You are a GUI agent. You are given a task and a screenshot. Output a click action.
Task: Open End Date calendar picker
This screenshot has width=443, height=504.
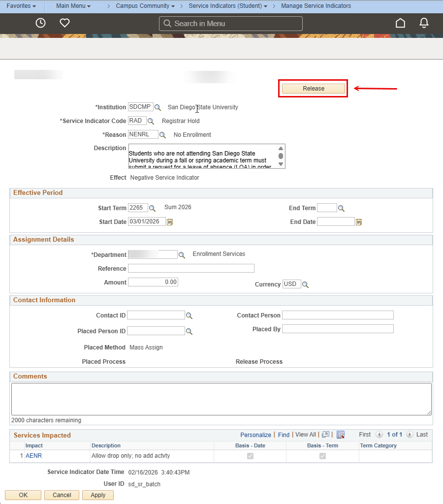pos(359,222)
